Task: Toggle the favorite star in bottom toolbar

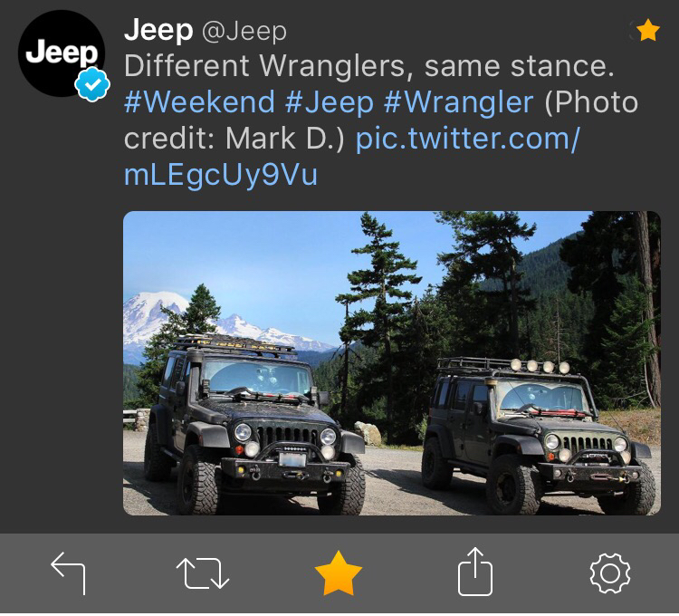Action: click(x=339, y=573)
